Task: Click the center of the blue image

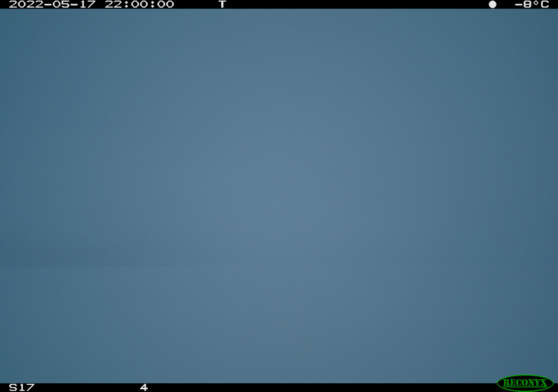Action: click(x=279, y=196)
